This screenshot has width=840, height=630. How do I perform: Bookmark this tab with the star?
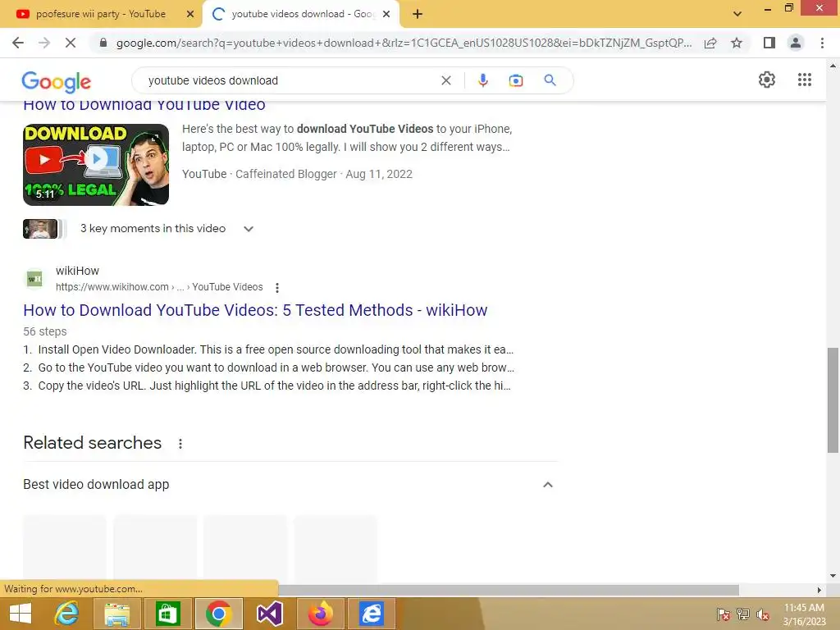[x=737, y=43]
